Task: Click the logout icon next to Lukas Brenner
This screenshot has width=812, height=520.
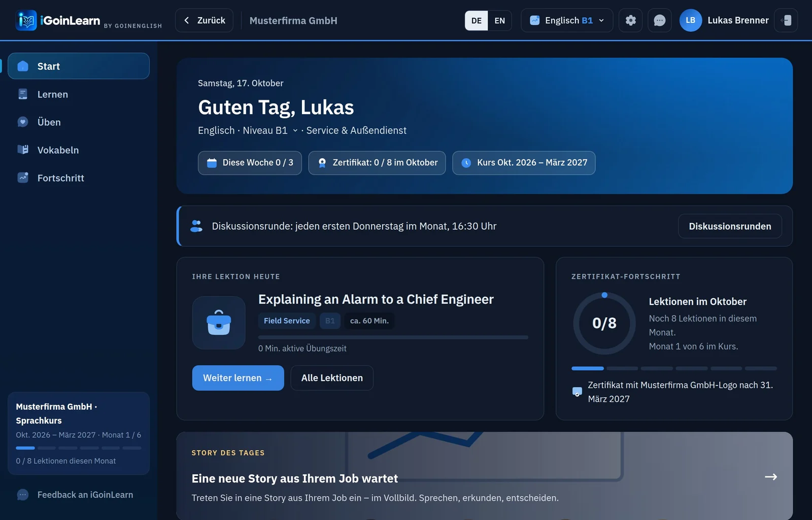Action: 786,20
